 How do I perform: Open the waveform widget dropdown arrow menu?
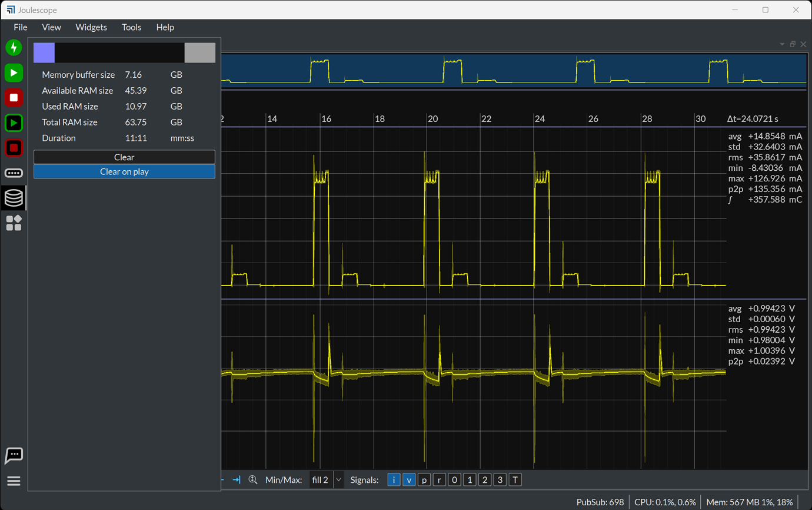[x=782, y=44]
